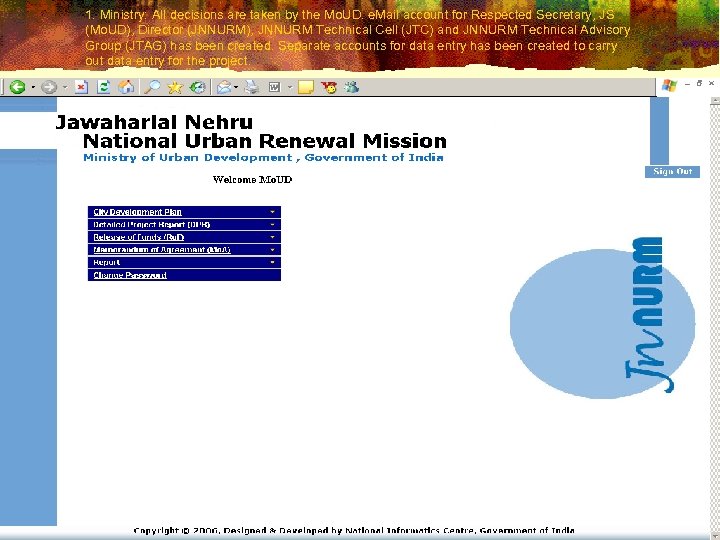Click the grey Forward arrow button

(x=49, y=87)
